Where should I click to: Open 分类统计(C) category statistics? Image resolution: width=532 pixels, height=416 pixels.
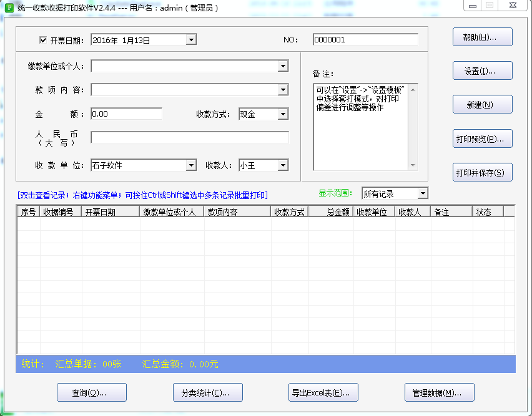[207, 392]
